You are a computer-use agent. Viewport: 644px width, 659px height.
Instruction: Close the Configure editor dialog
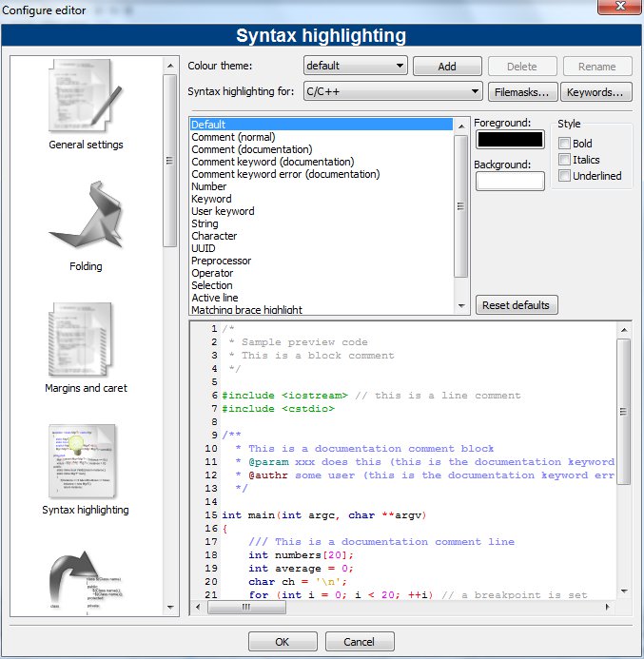(619, 7)
